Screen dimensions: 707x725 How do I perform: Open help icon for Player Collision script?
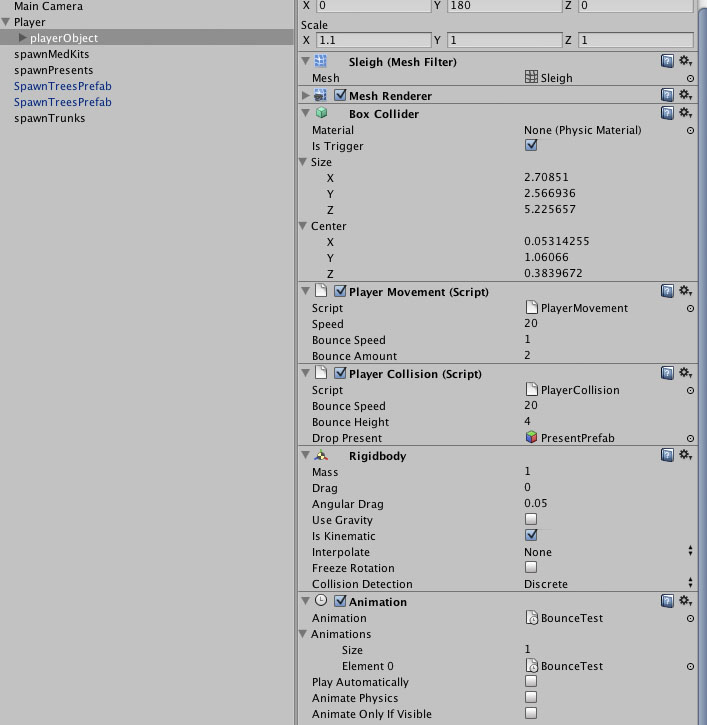pyautogui.click(x=667, y=373)
